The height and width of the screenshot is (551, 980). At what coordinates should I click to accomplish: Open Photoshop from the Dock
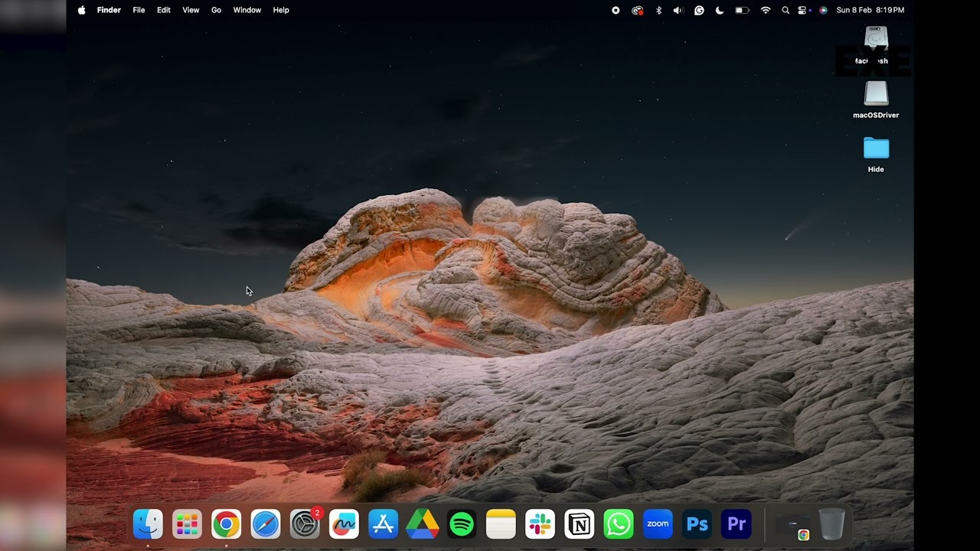point(697,524)
